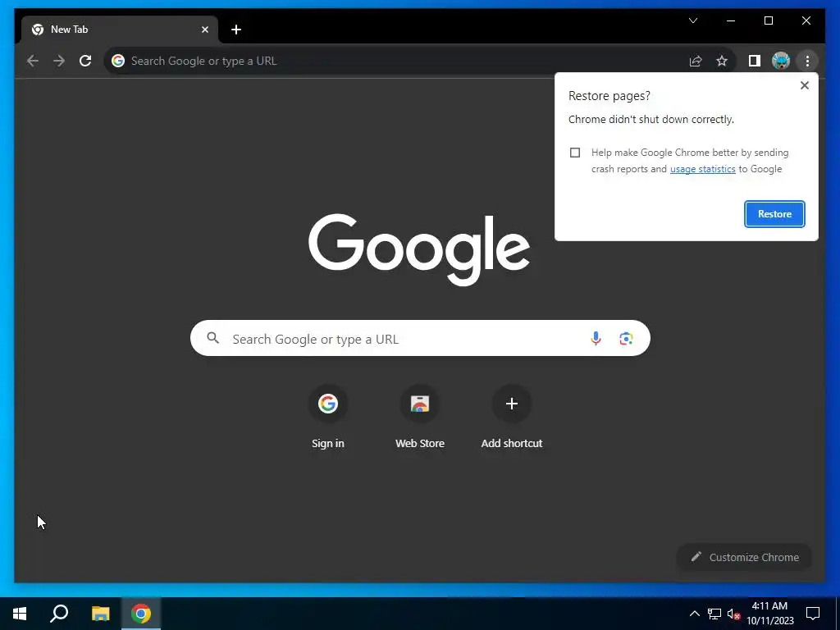840x630 pixels.
Task: Enable sending crash reports checkbox
Action: click(575, 153)
